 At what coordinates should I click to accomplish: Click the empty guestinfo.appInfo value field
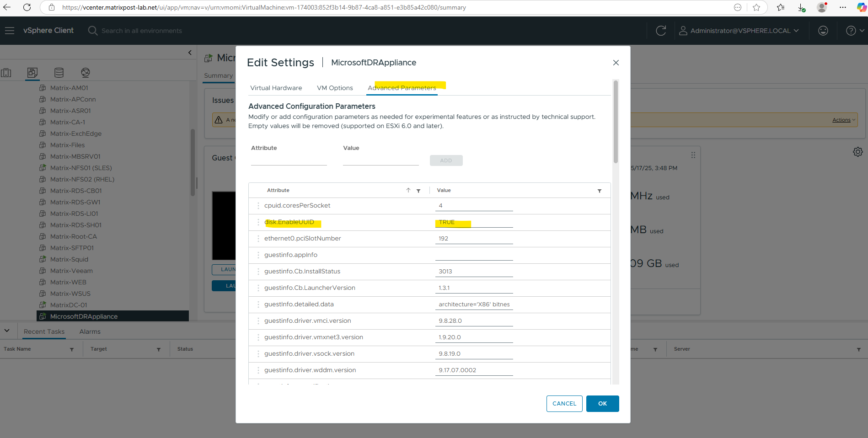474,255
